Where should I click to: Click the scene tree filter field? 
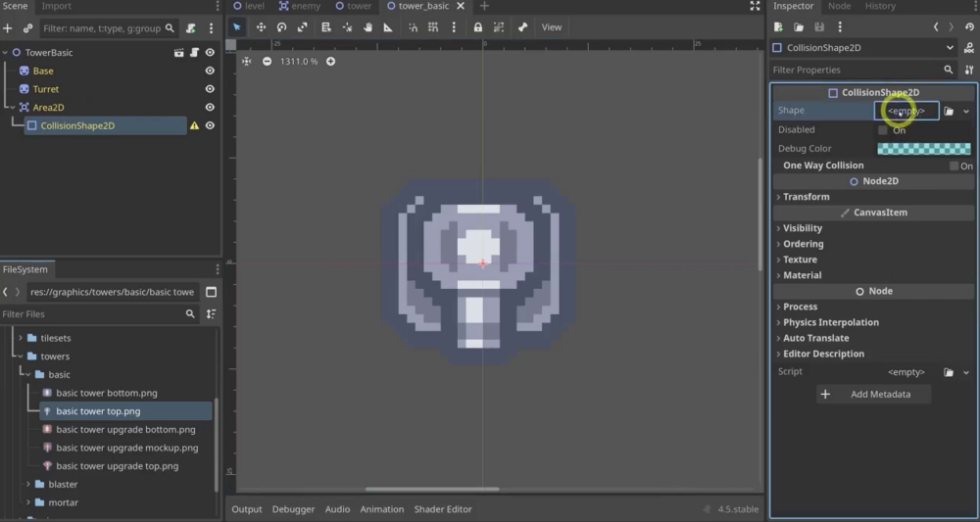(110, 28)
